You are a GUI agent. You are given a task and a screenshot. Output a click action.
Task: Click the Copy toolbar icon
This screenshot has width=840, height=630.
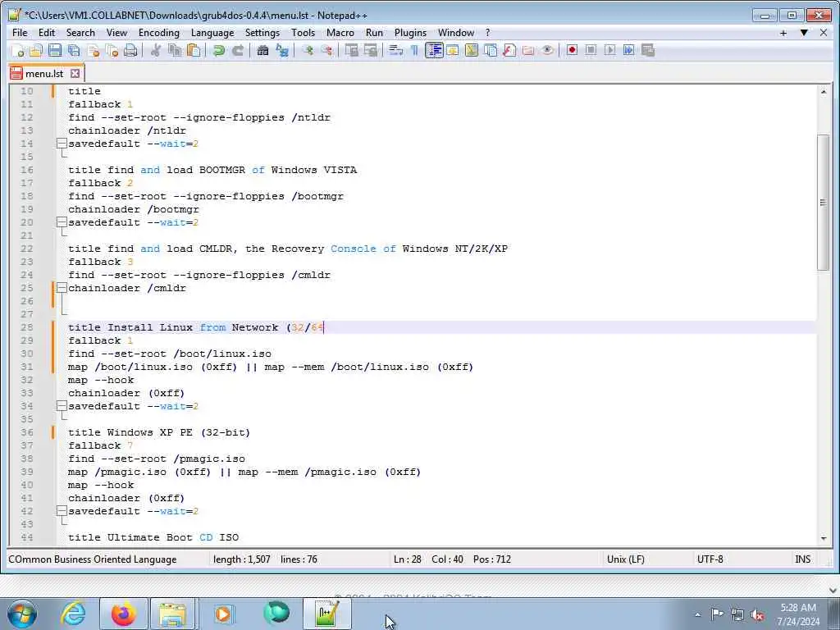[175, 50]
